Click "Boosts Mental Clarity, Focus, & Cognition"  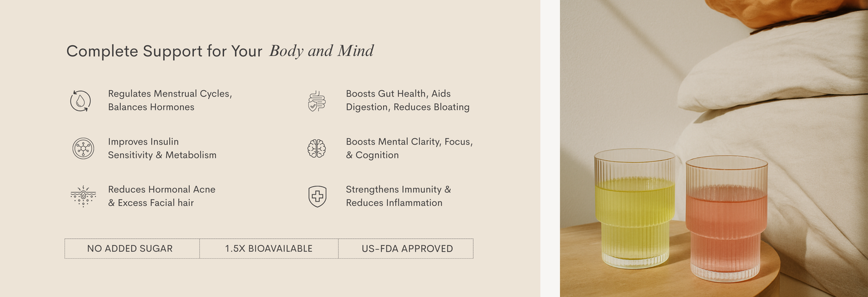click(x=409, y=148)
